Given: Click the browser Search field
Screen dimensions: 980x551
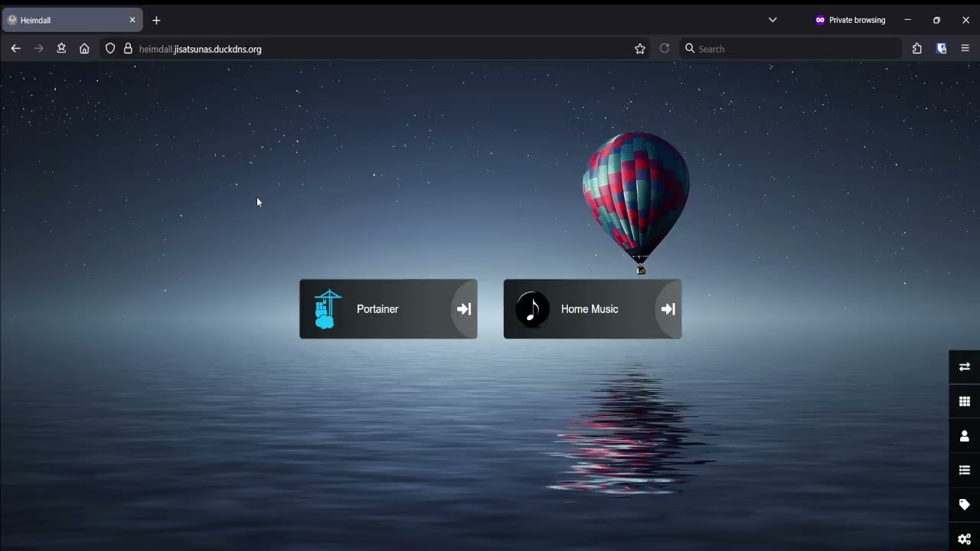Looking at the screenshot, I should [790, 49].
